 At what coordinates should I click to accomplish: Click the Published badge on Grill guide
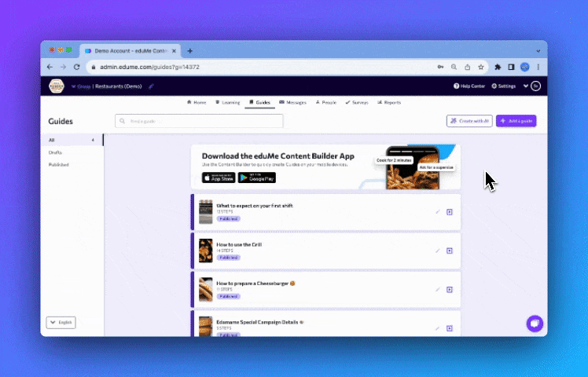coord(229,258)
